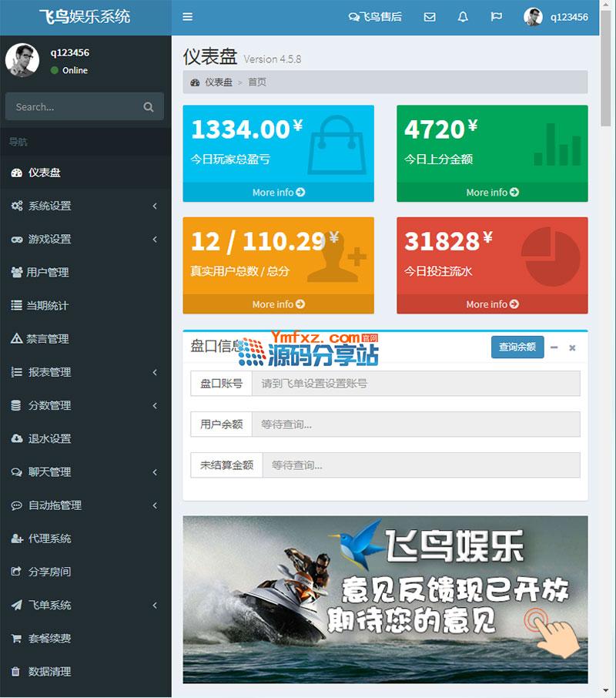
Task: Expand the 系统设置 sidebar menu
Action: [85, 206]
